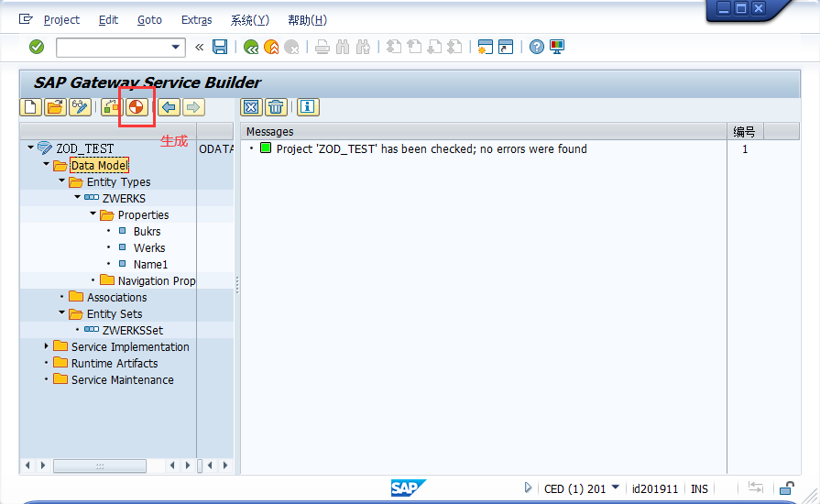
Task: Select the Bukrs property
Action: 147,231
